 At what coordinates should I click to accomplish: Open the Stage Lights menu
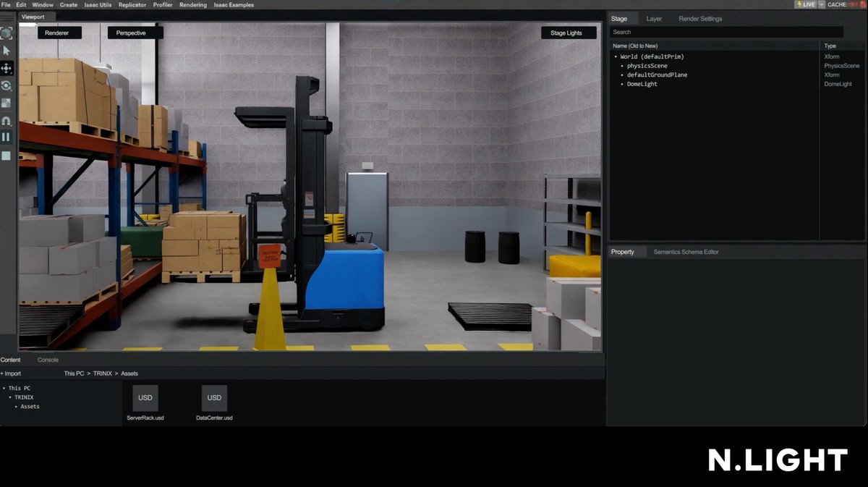(x=569, y=33)
